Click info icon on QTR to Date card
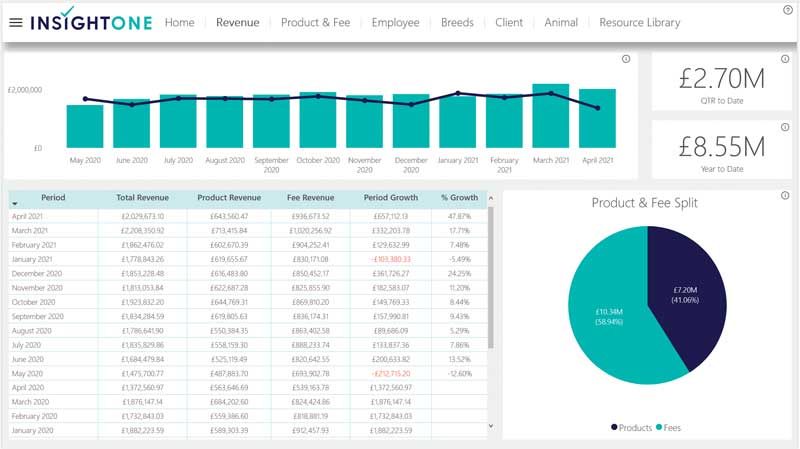Image resolution: width=800 pixels, height=449 pixels. click(x=785, y=59)
